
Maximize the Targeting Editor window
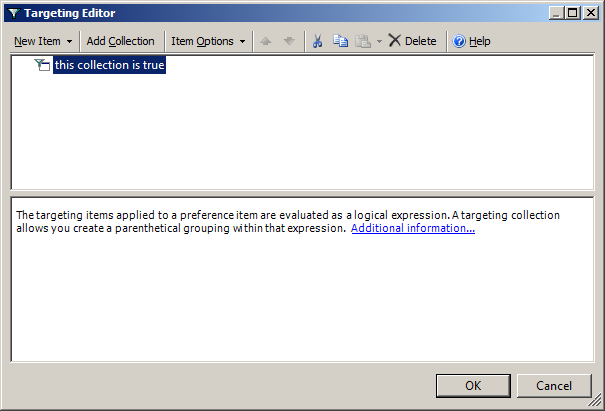coord(572,13)
